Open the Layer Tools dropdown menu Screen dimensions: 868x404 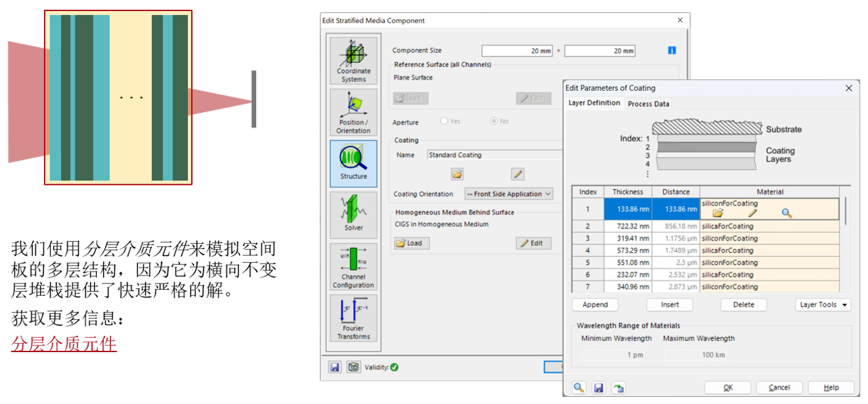[x=823, y=305]
